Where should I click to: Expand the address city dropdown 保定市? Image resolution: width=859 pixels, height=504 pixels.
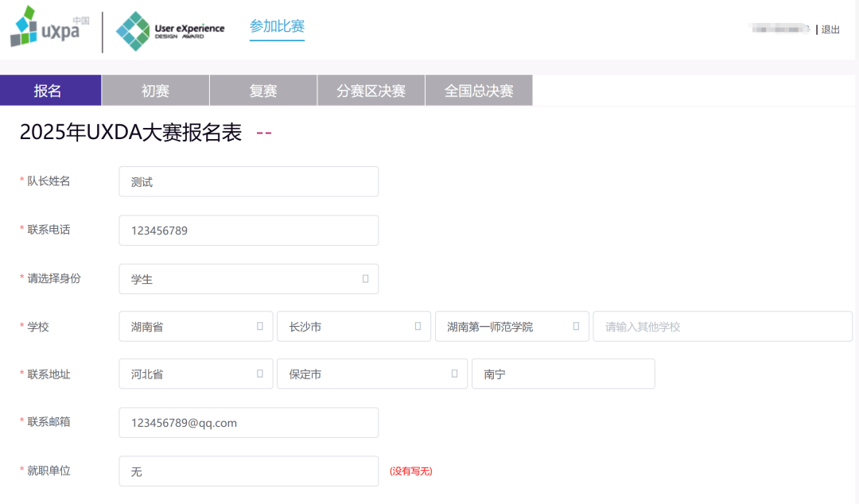(x=371, y=374)
